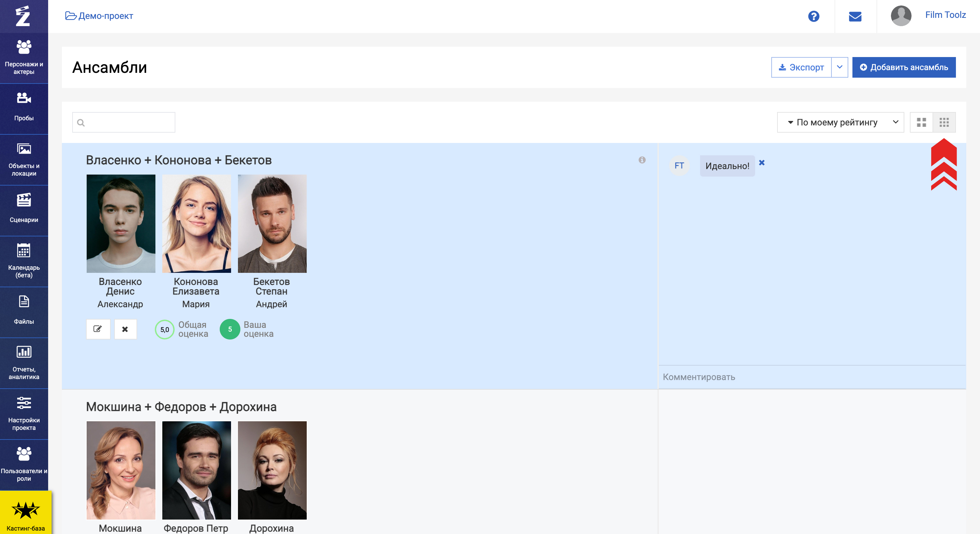Viewport: 980px width, 534px height.
Task: Open Пользователи и роли section
Action: (x=24, y=465)
